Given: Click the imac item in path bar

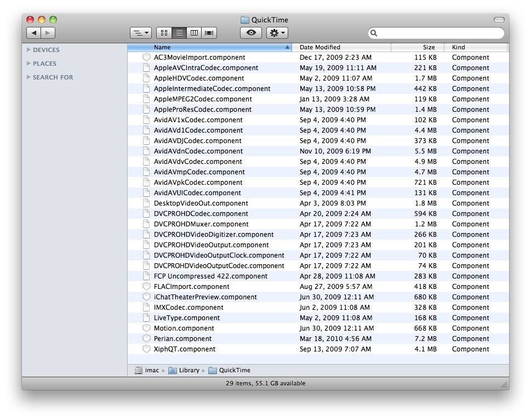Looking at the screenshot, I should pyautogui.click(x=147, y=370).
